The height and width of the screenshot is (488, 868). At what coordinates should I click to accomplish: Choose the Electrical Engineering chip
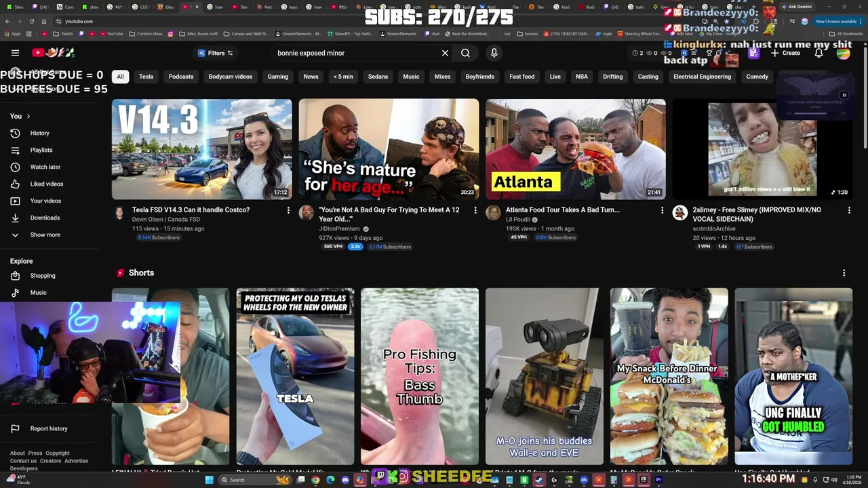[x=702, y=77]
